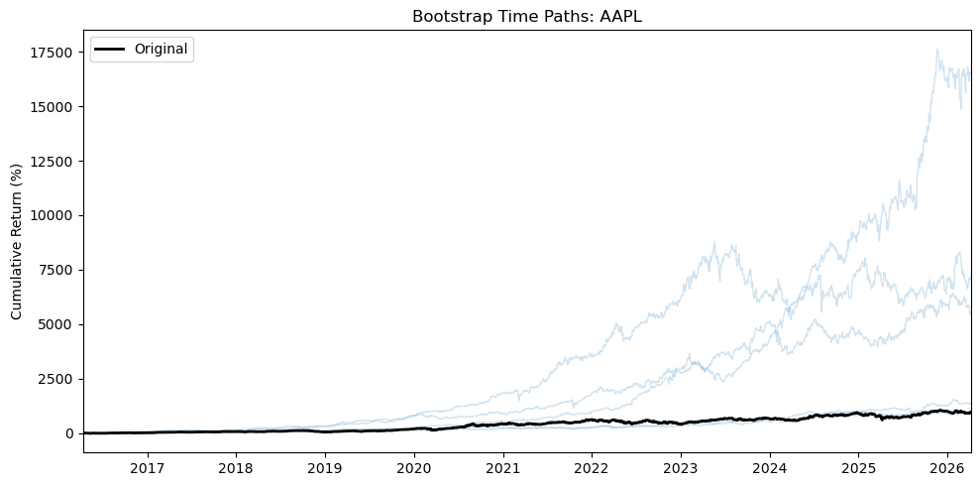Click the 7500 y-axis tick label
Screen dimensions: 980x486
click(56, 270)
